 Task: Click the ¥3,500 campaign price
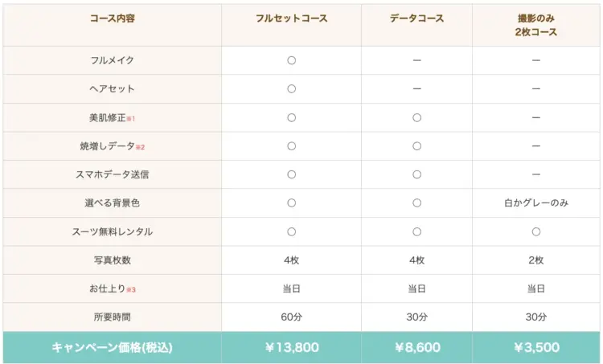(x=535, y=348)
